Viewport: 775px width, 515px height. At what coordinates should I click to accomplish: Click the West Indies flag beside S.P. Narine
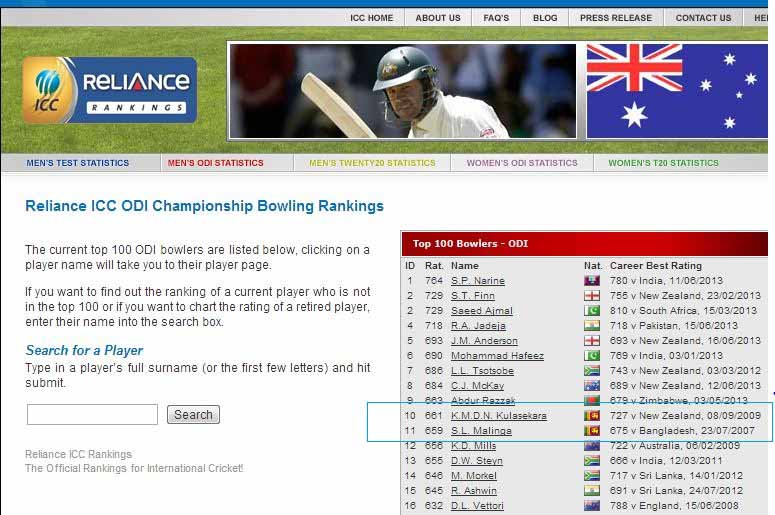click(592, 281)
